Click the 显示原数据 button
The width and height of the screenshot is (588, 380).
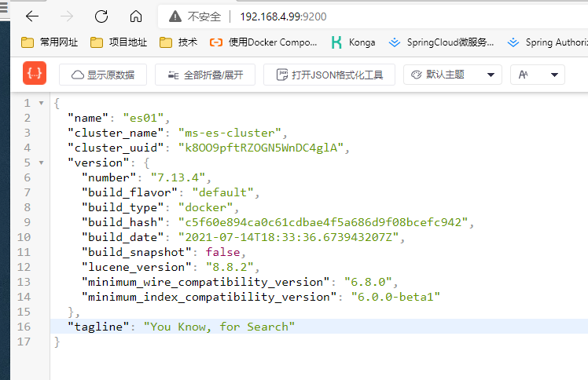103,75
